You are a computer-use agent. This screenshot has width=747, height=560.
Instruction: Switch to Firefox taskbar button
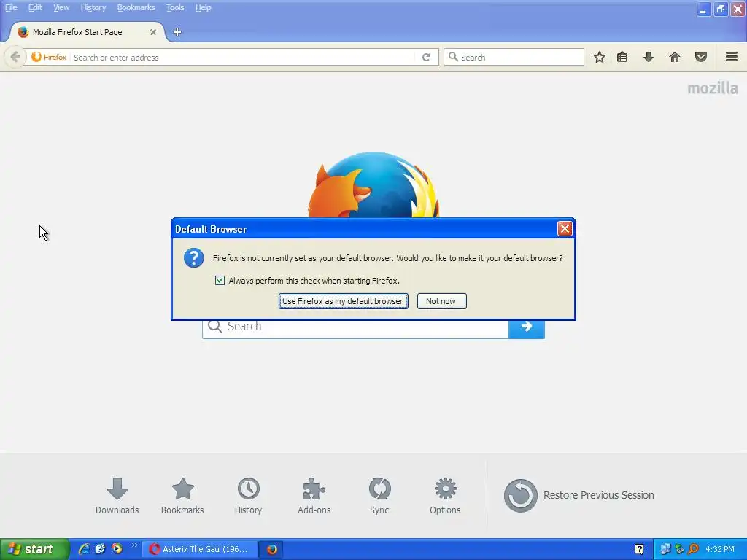coord(271,549)
